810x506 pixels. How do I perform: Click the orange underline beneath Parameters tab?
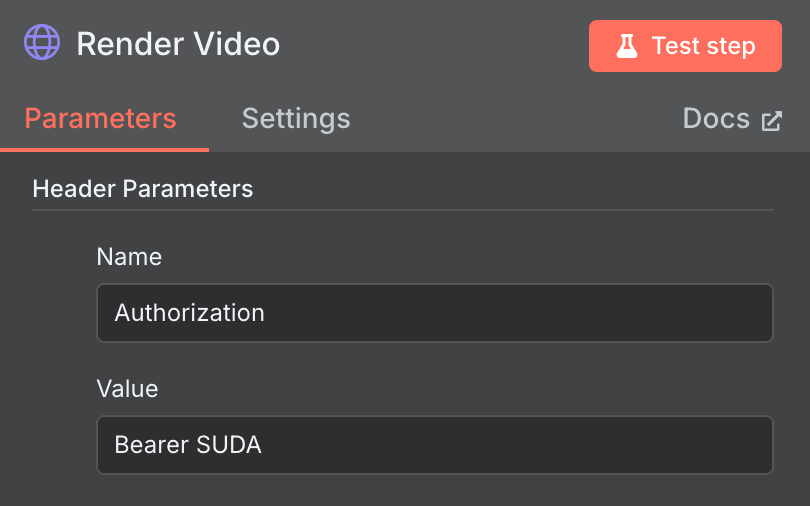coord(104,149)
